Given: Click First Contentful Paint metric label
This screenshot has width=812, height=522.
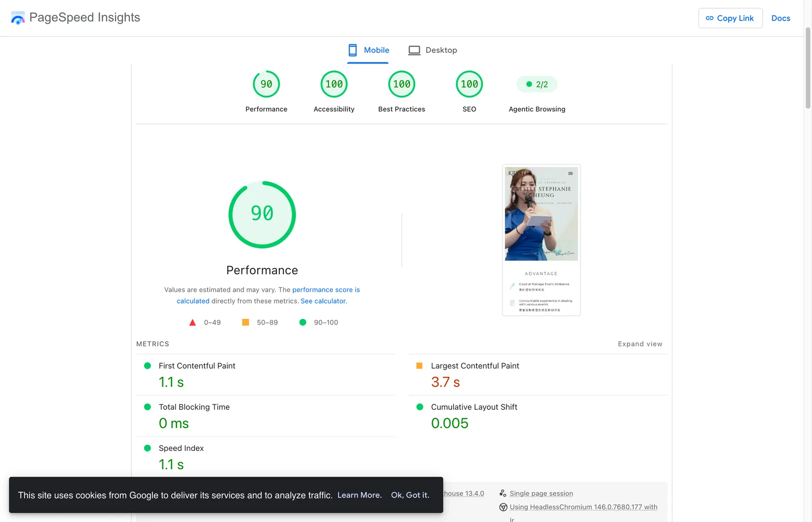Looking at the screenshot, I should tap(197, 366).
